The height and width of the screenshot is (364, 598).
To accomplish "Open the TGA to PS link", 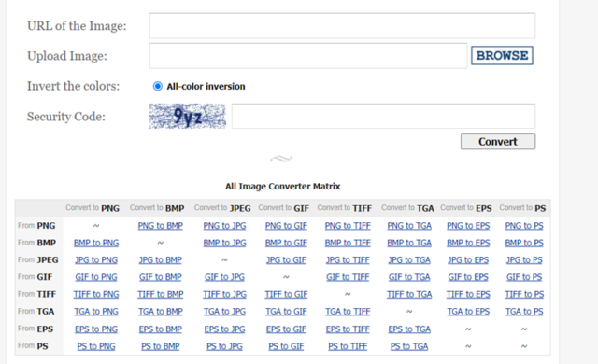I will [524, 312].
